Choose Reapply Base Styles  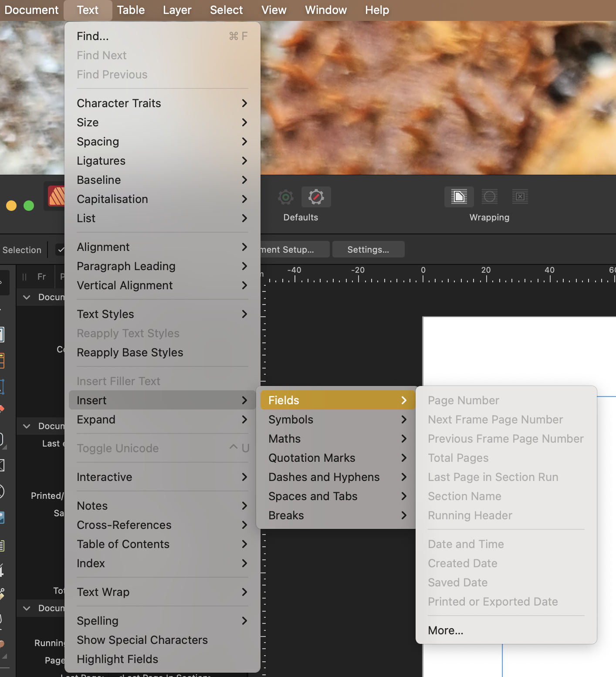(x=130, y=352)
